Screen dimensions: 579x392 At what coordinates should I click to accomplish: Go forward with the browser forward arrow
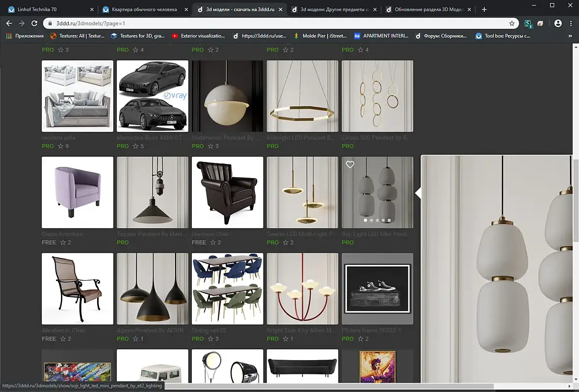pos(22,23)
